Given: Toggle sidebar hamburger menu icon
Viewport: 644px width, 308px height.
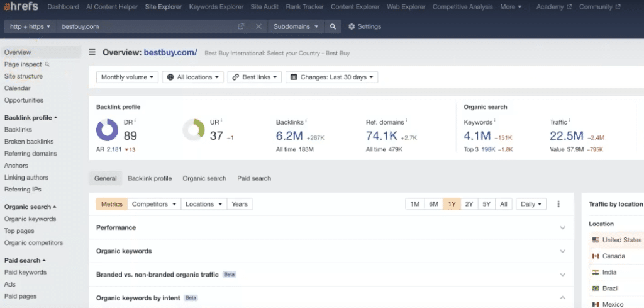Looking at the screenshot, I should [92, 52].
